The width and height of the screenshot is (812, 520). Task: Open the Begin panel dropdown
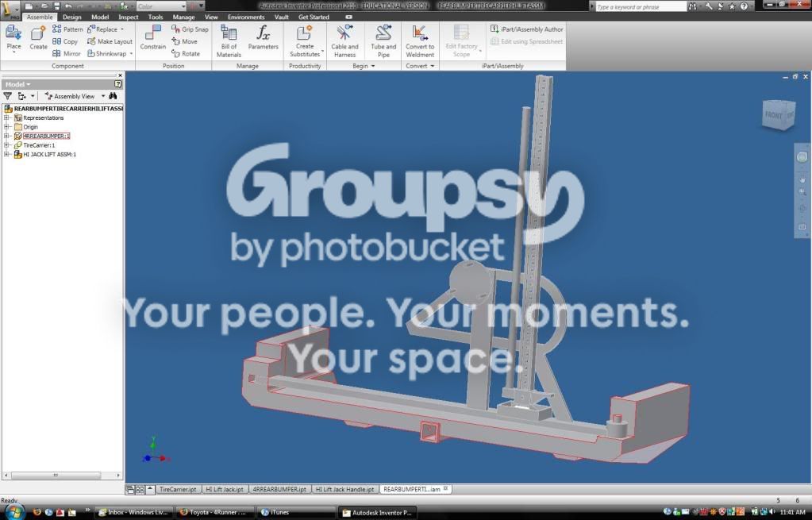tap(363, 66)
